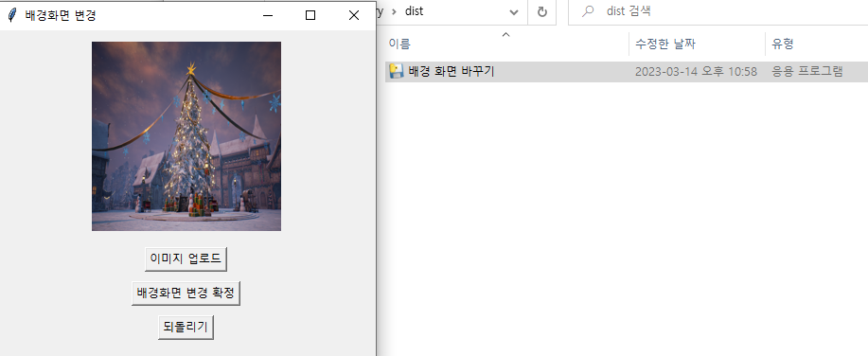
Task: Select the 배경 화면 바꾸기 file in Explorer
Action: pyautogui.click(x=626, y=71)
